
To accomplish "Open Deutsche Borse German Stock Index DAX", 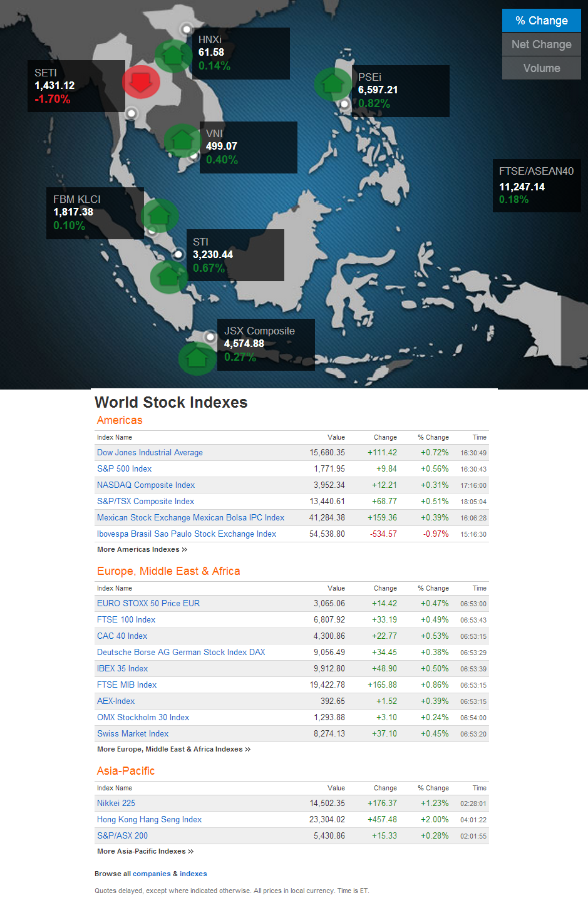I will (x=181, y=653).
